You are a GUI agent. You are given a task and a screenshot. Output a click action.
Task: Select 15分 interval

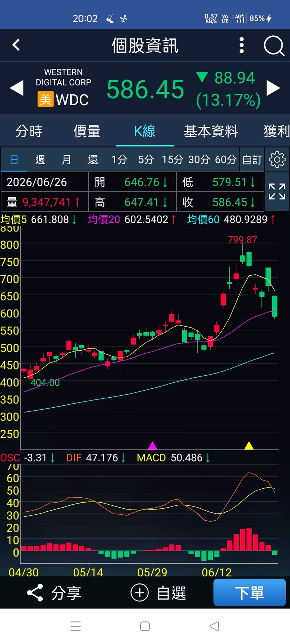[173, 160]
